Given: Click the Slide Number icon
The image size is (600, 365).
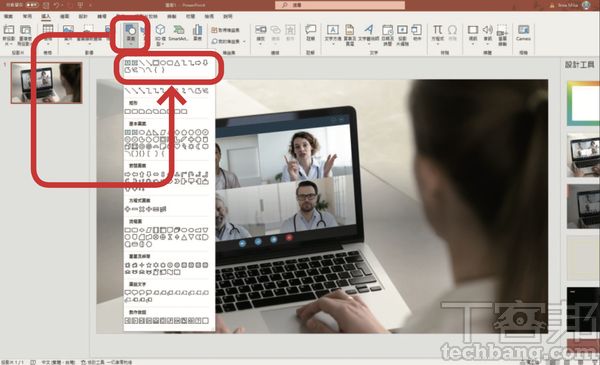Looking at the screenshot, I should coord(402,30).
